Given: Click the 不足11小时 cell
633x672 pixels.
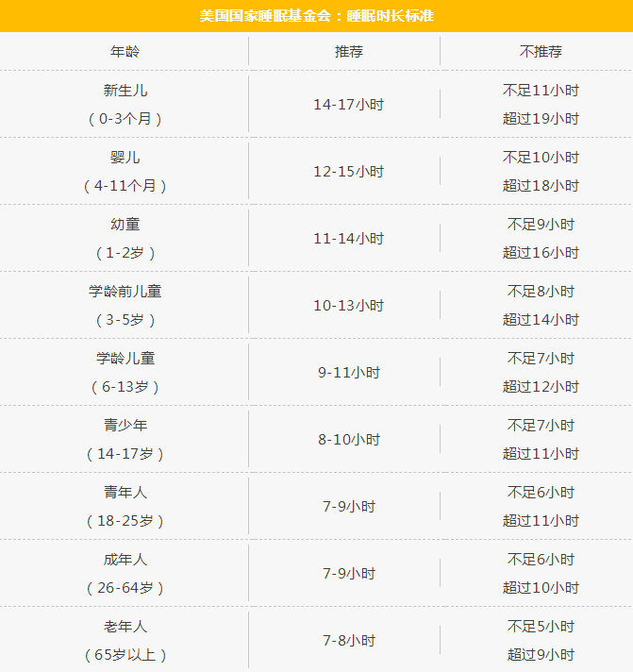Looking at the screenshot, I should click(541, 91).
